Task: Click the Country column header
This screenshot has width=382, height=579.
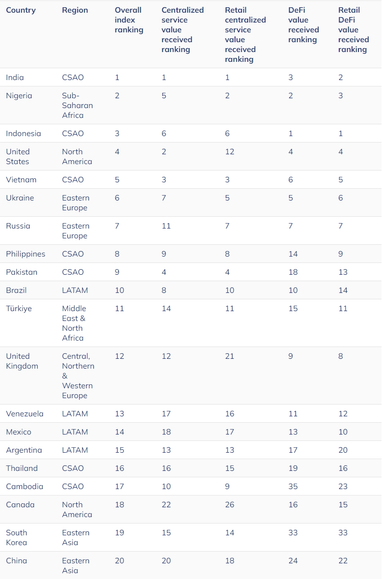Action: pos(21,10)
